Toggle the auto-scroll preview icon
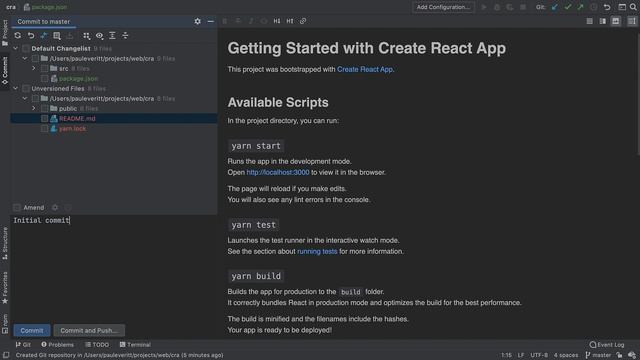This screenshot has height=360, width=640. coord(632,21)
